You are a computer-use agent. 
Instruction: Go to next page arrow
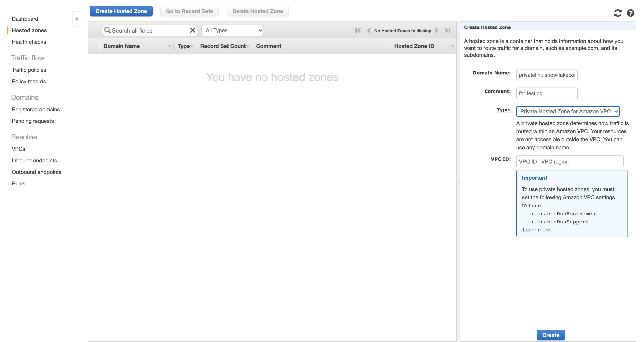(x=436, y=31)
